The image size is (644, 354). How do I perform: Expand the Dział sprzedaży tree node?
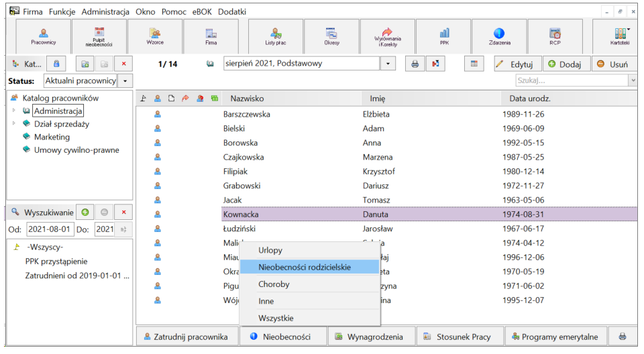[13, 123]
